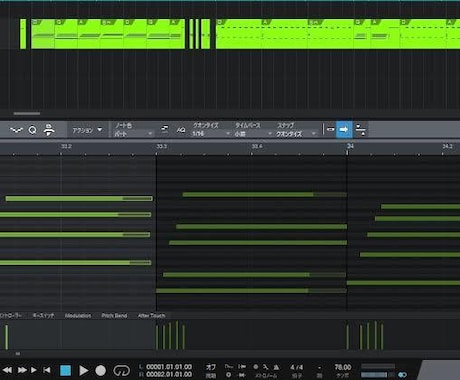Screen dimensions: 460x380
Task: Toggle the metronome click icon
Action: click(x=276, y=367)
